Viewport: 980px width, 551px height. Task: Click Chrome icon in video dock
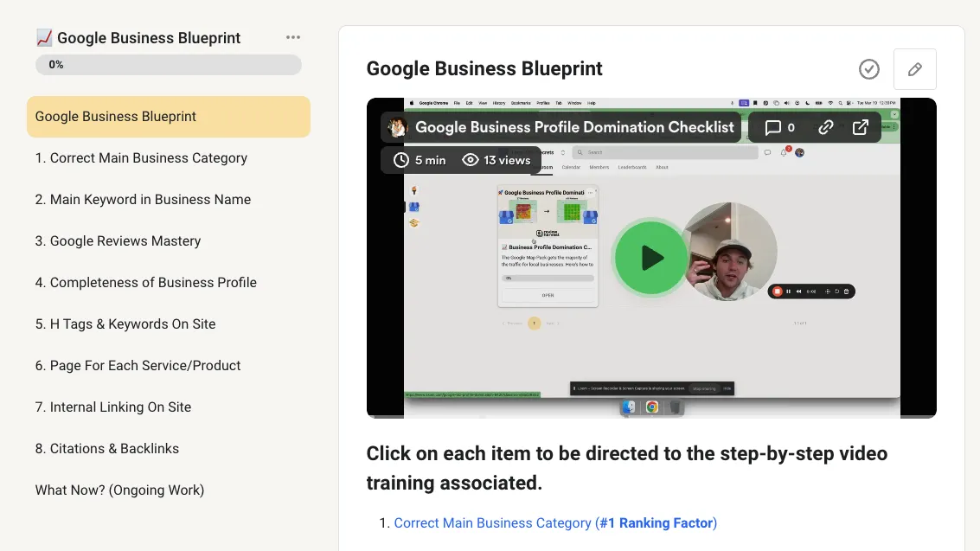[x=652, y=407]
